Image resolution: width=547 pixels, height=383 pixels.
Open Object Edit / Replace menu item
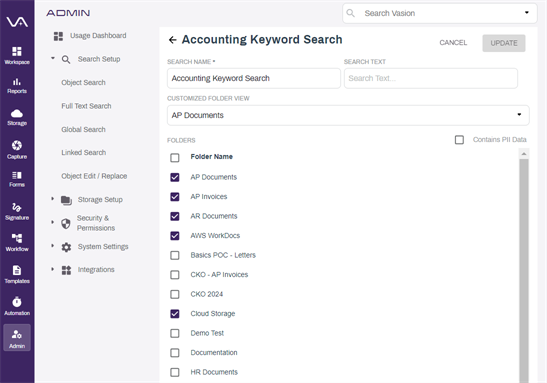pos(94,176)
